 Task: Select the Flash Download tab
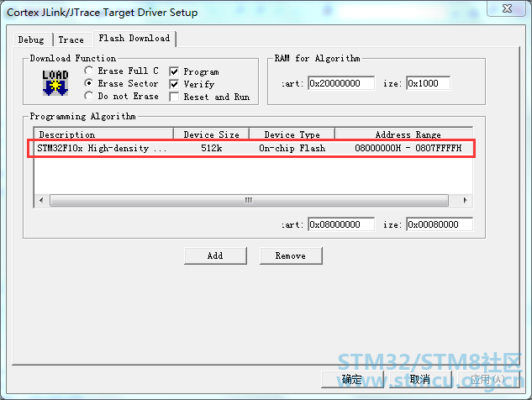[134, 38]
